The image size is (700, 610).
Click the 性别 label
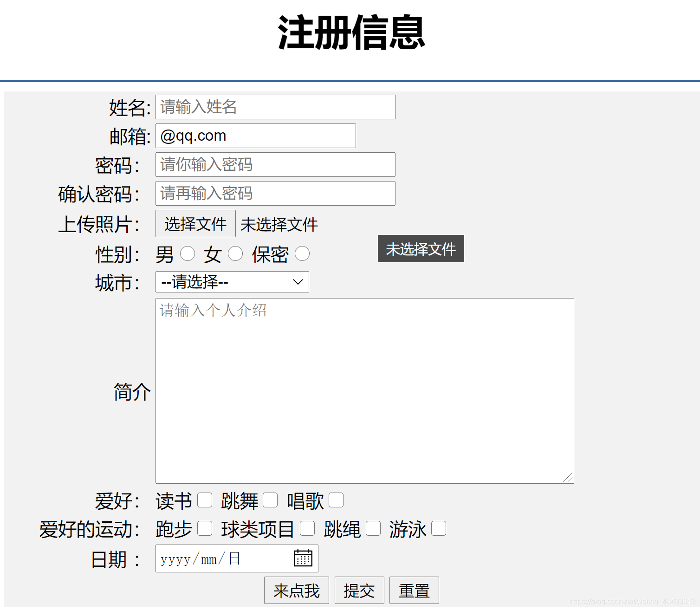117,254
